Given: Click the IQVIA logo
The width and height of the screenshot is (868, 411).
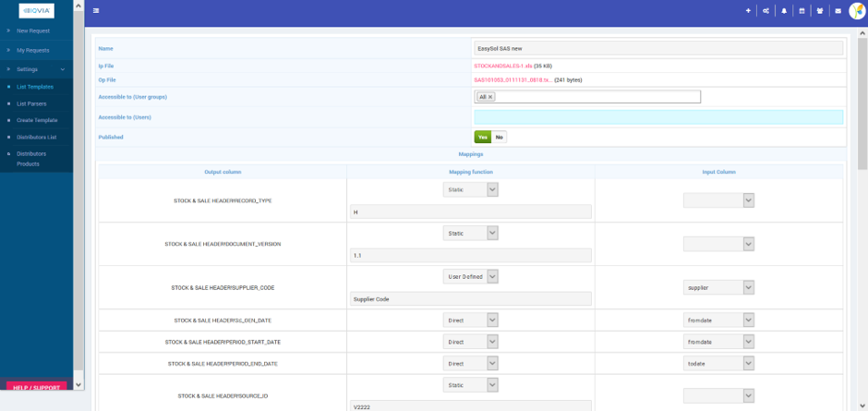Looking at the screenshot, I should coord(37,10).
